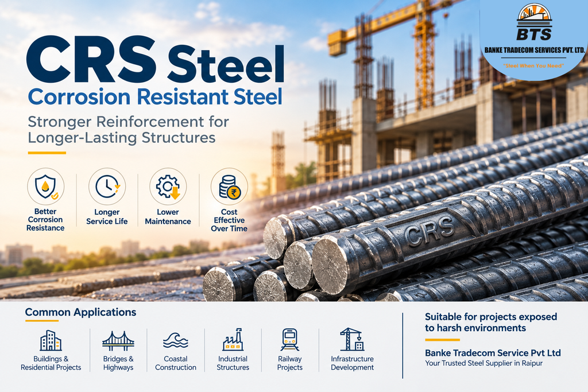Screen dimensions: 588x392
Task: Click the 'Common Applications' heading
Action: click(80, 312)
